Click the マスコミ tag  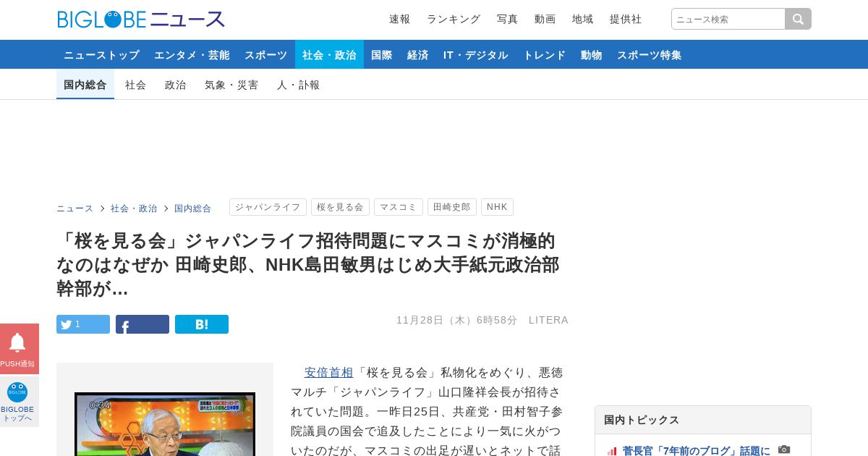pos(399,207)
